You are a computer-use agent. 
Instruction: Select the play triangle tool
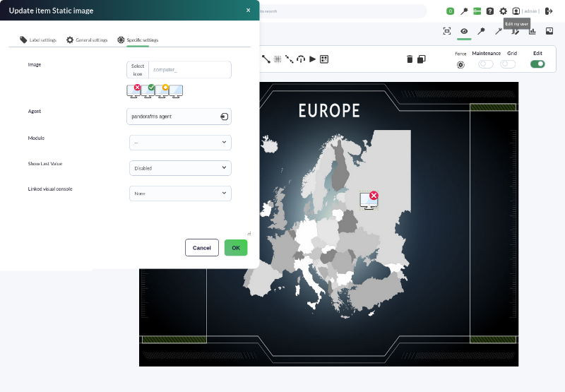(312, 59)
